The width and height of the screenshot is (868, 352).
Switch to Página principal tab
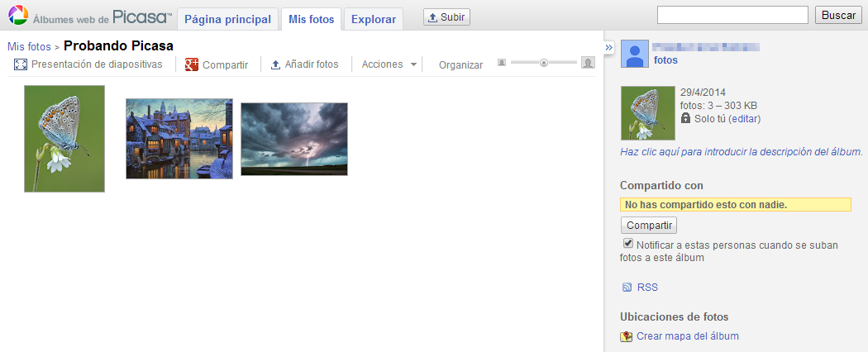(227, 19)
